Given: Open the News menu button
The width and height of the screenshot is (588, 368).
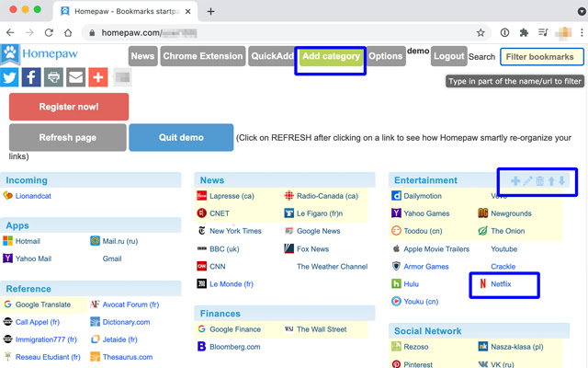Looking at the screenshot, I should click(143, 56).
